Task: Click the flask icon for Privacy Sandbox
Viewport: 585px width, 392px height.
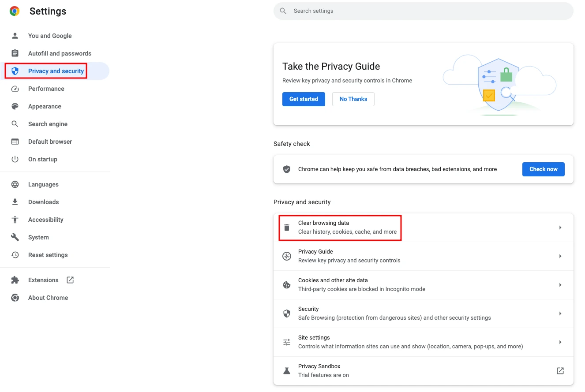Action: [x=287, y=371]
